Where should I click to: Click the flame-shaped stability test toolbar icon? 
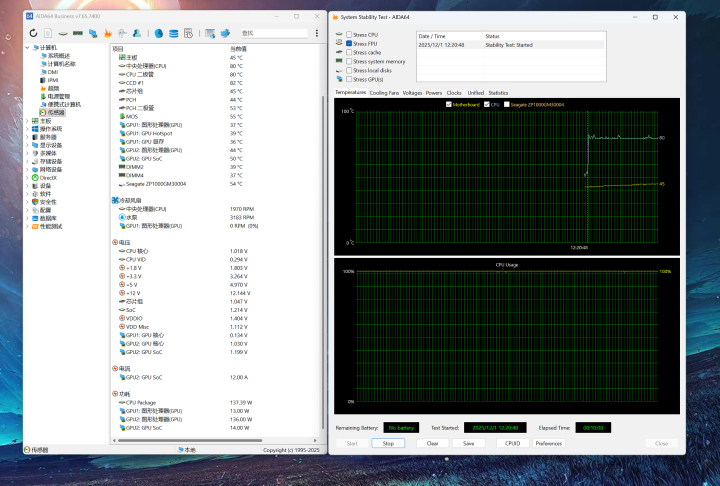coord(107,33)
